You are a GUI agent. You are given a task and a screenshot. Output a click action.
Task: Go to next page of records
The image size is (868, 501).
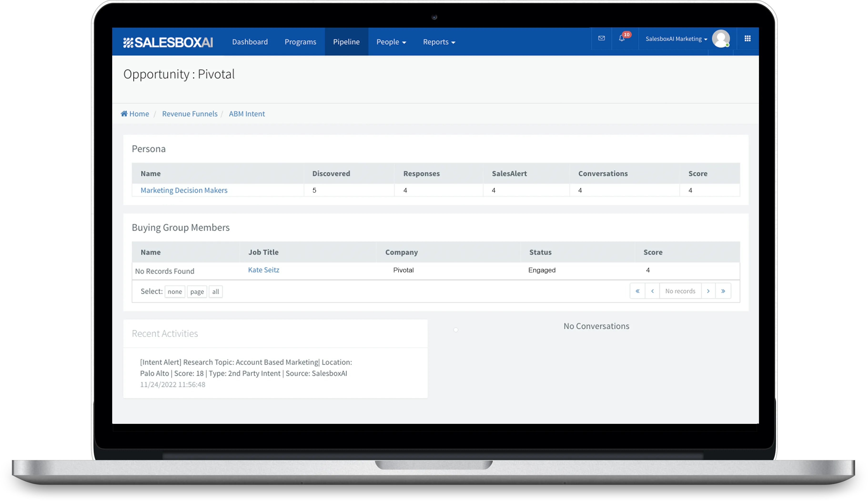(x=708, y=291)
